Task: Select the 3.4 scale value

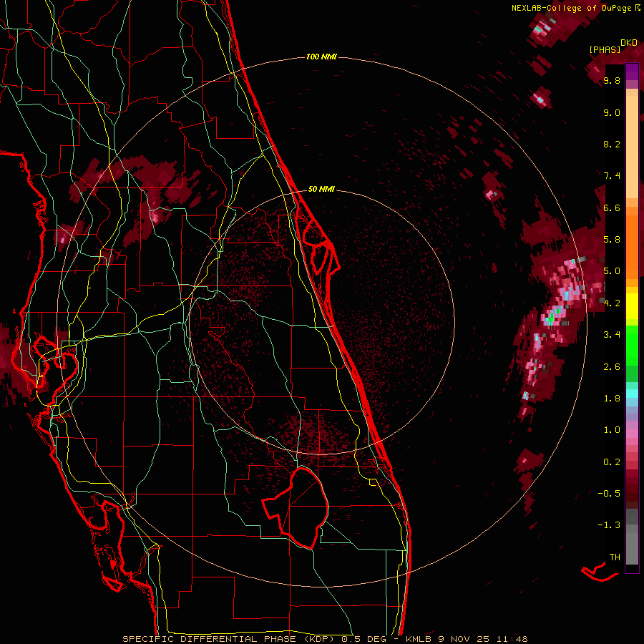Action: (612, 335)
